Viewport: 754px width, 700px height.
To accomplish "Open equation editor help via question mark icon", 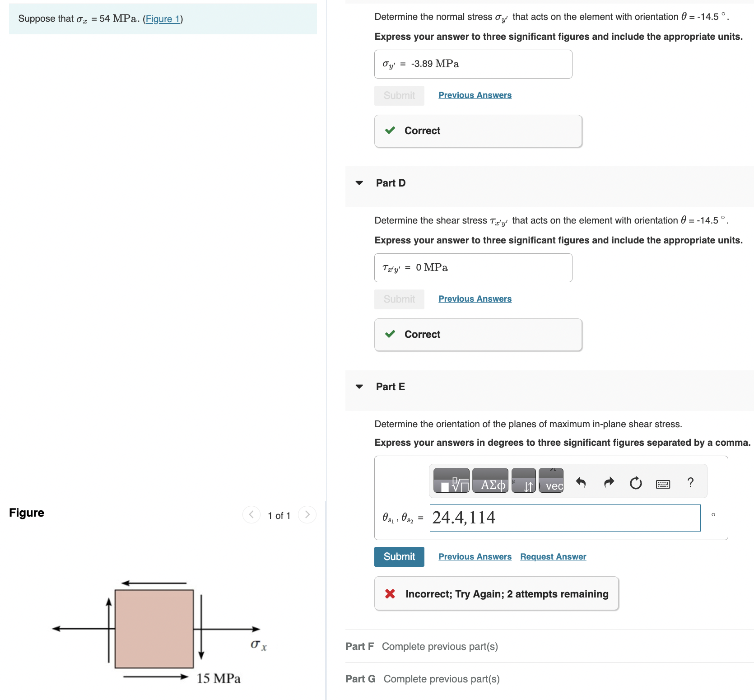I will click(690, 482).
